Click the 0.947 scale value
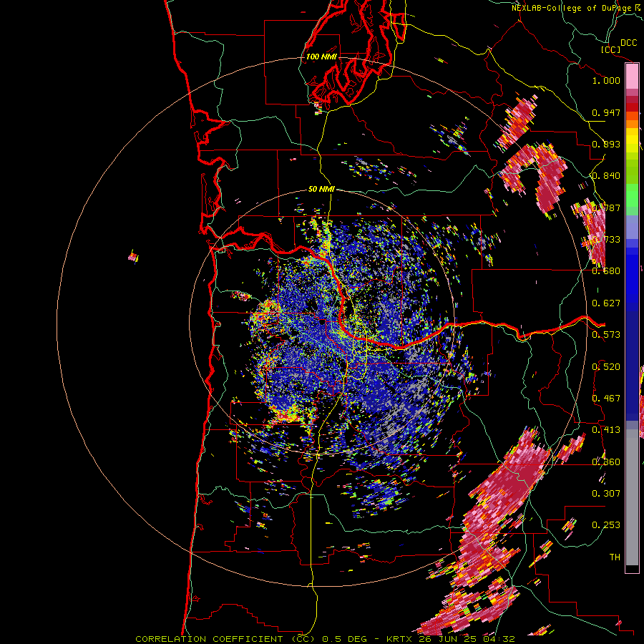Image resolution: width=644 pixels, height=644 pixels. point(606,112)
